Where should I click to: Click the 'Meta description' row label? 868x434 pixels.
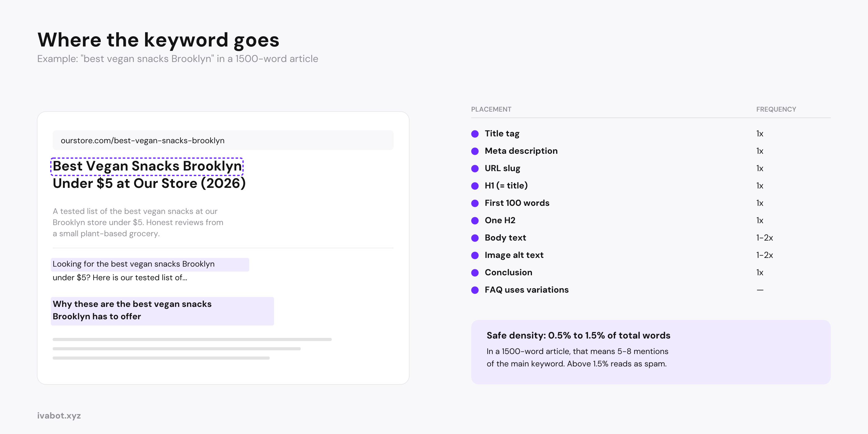coord(521,151)
